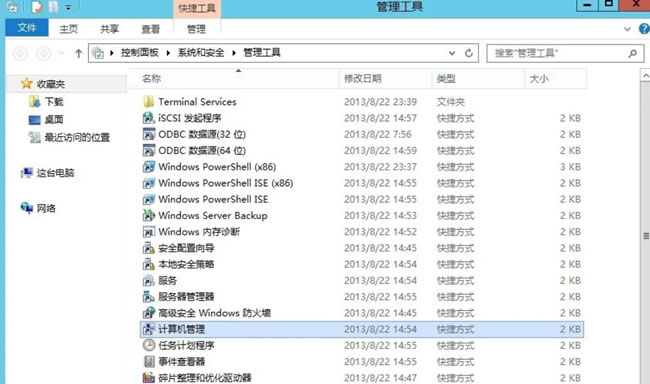This screenshot has height=384, width=650.
Task: Expand breadcrumb arrow before 控制面板
Action: coord(112,53)
